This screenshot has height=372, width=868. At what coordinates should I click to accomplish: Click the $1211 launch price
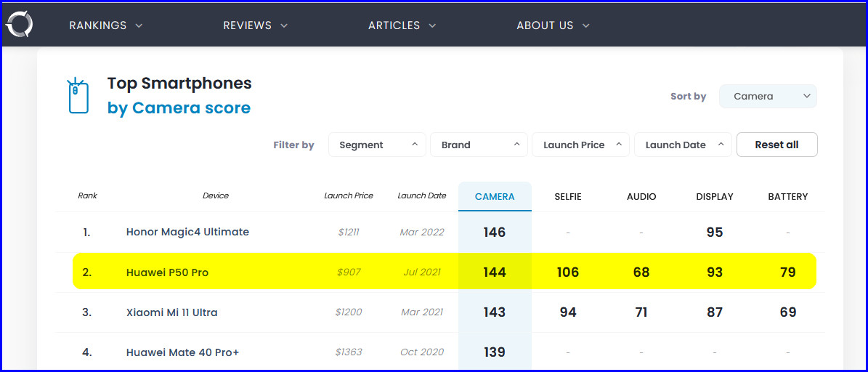(349, 232)
